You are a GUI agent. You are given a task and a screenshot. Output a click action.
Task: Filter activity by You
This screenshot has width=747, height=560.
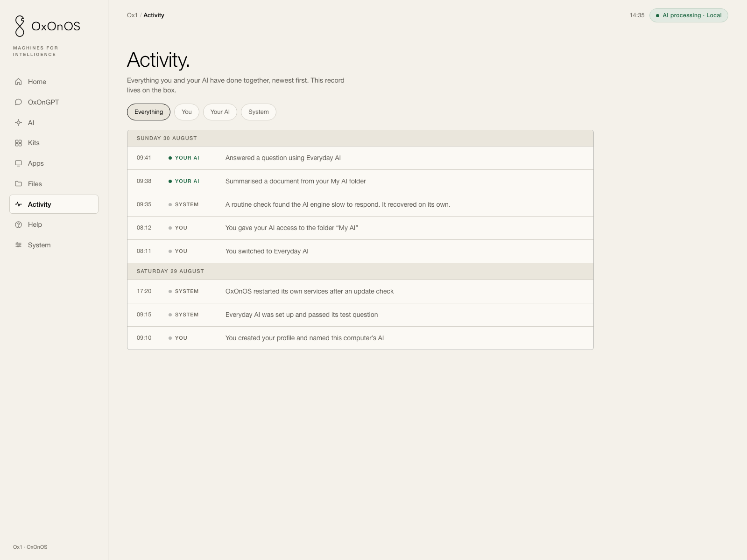tap(187, 112)
